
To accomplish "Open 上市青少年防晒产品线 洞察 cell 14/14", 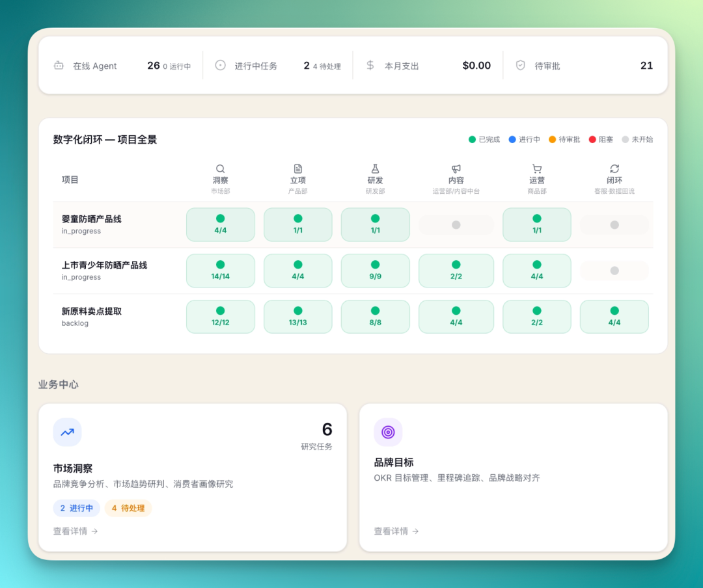I will tap(221, 271).
